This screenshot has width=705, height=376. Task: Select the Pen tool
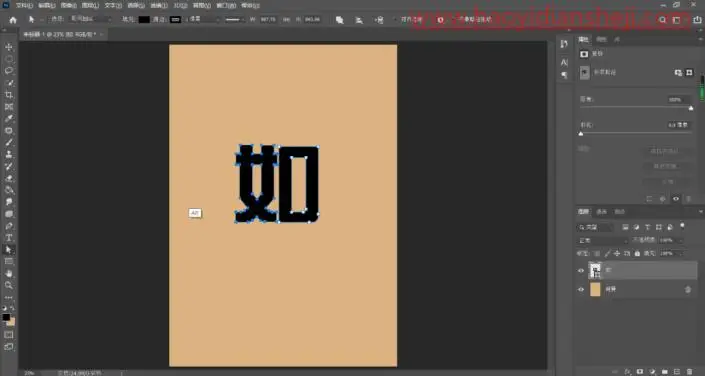[9, 226]
